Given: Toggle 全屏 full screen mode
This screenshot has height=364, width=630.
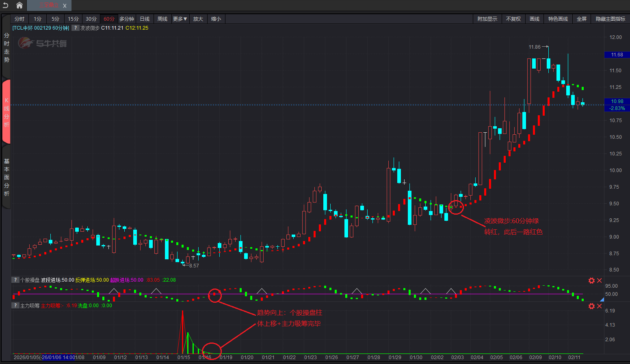Looking at the screenshot, I should click(x=582, y=19).
